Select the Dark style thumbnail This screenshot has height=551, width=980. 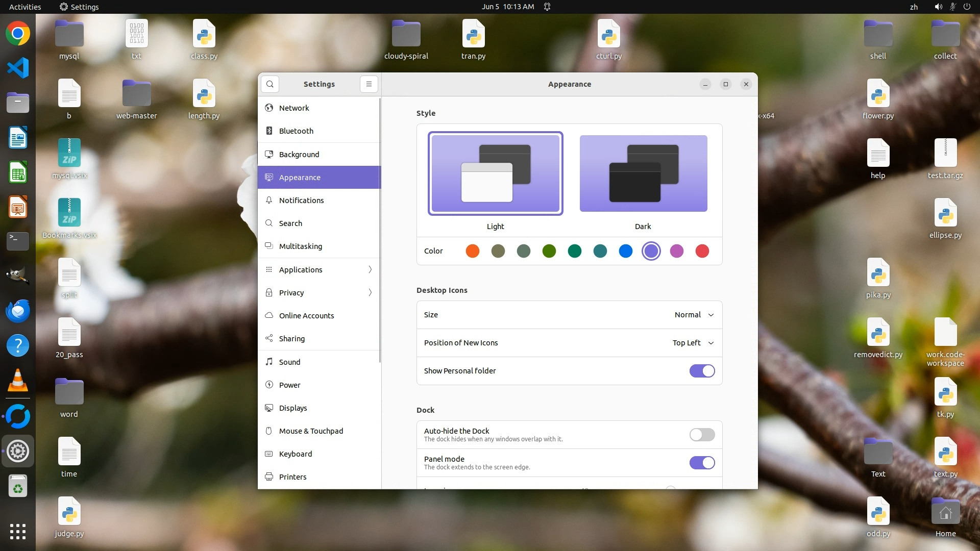click(x=643, y=173)
